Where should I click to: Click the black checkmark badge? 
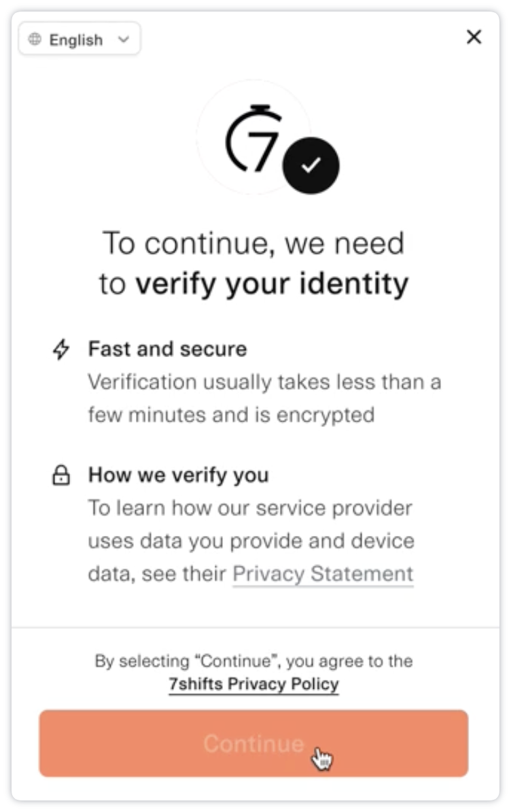[x=311, y=165]
